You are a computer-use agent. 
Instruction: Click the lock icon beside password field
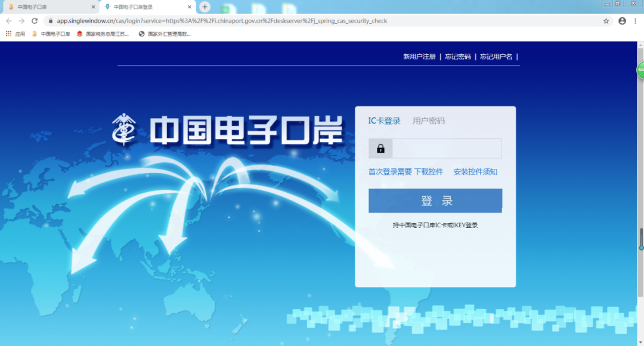coord(380,149)
